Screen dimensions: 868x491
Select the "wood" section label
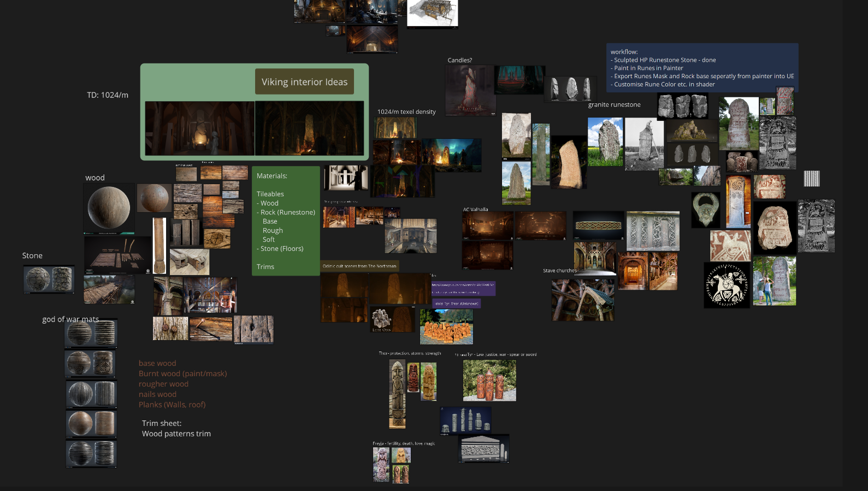(x=95, y=178)
